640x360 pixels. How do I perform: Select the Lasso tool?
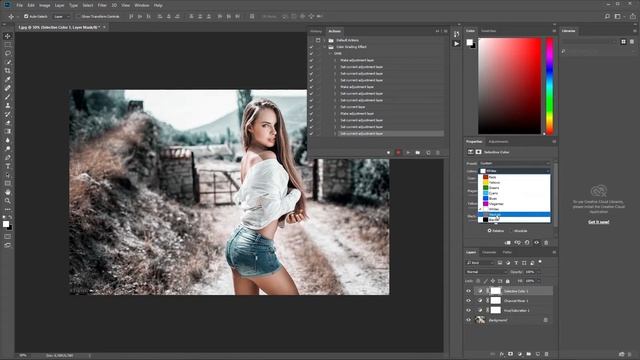click(x=7, y=53)
